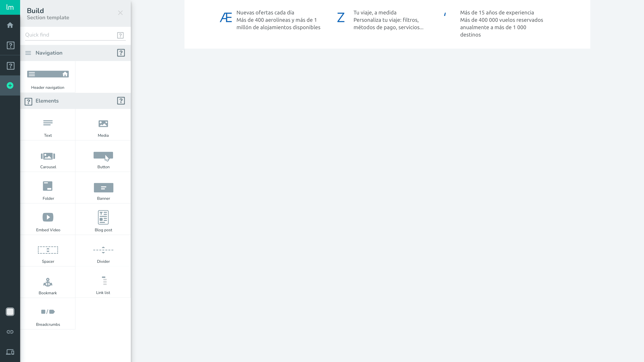Close the Build panel

tap(120, 13)
